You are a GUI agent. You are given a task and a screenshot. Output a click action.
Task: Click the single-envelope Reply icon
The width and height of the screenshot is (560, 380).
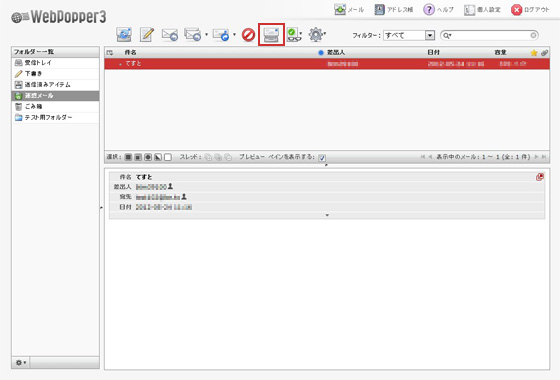[x=170, y=35]
